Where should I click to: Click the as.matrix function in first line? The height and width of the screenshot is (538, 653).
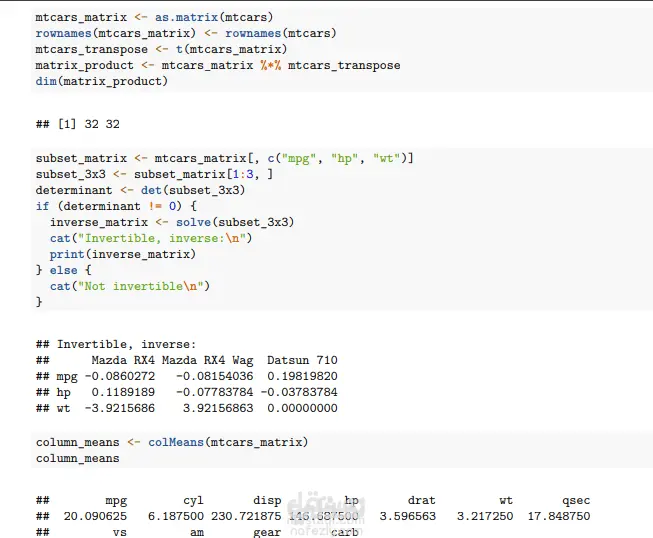[x=187, y=17]
